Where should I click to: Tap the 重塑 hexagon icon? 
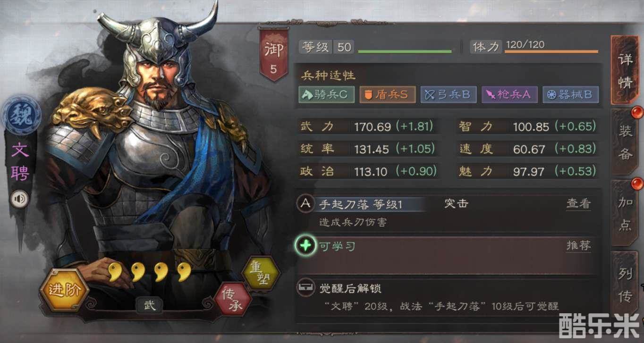pyautogui.click(x=260, y=273)
